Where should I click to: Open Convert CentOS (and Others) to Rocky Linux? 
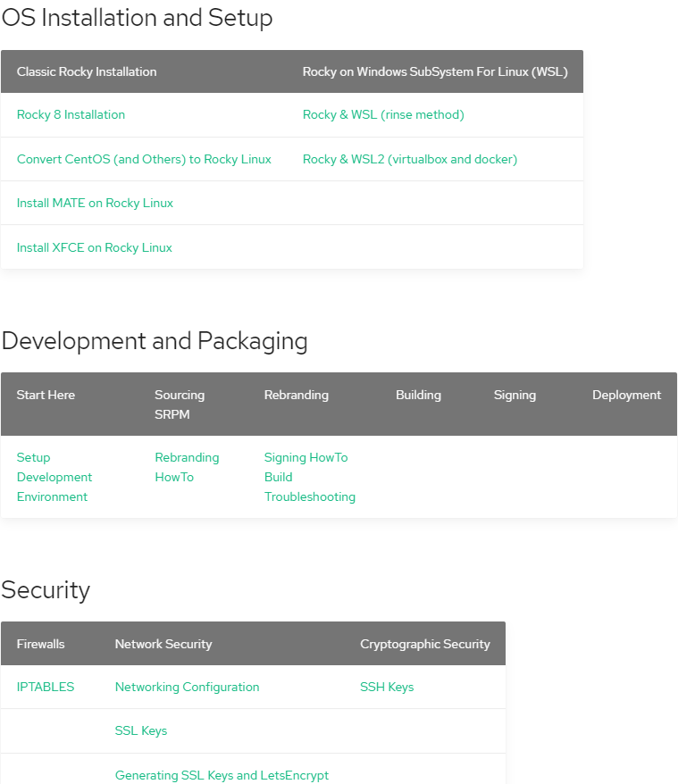[144, 159]
